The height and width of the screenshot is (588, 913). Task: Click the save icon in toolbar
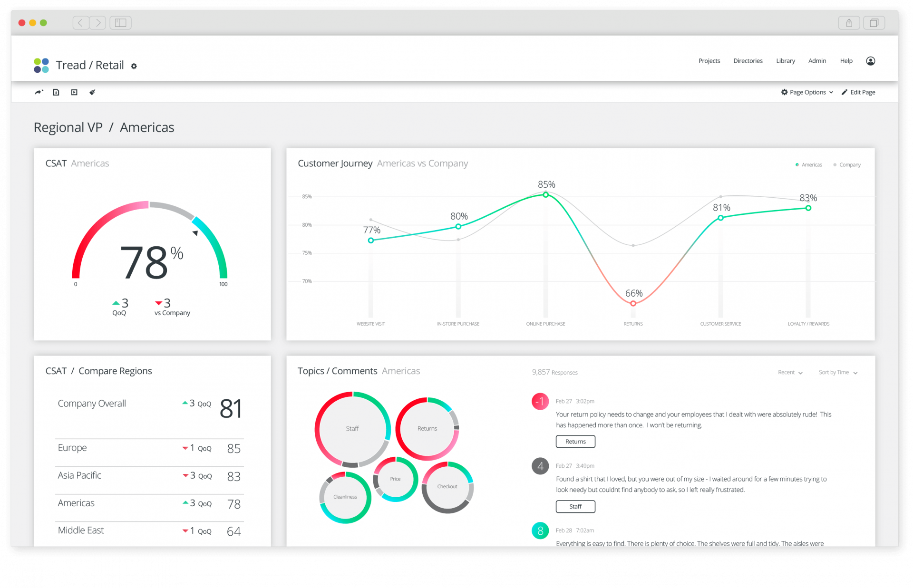click(57, 93)
